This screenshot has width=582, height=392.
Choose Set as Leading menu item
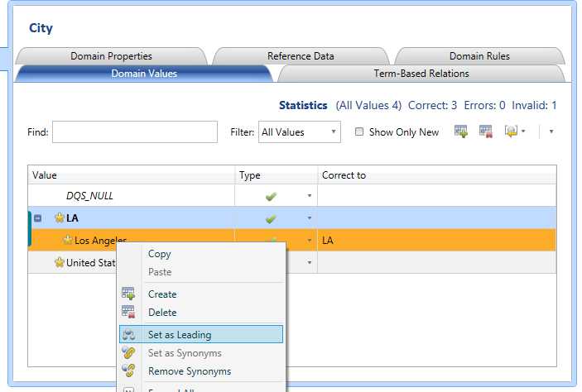201,334
